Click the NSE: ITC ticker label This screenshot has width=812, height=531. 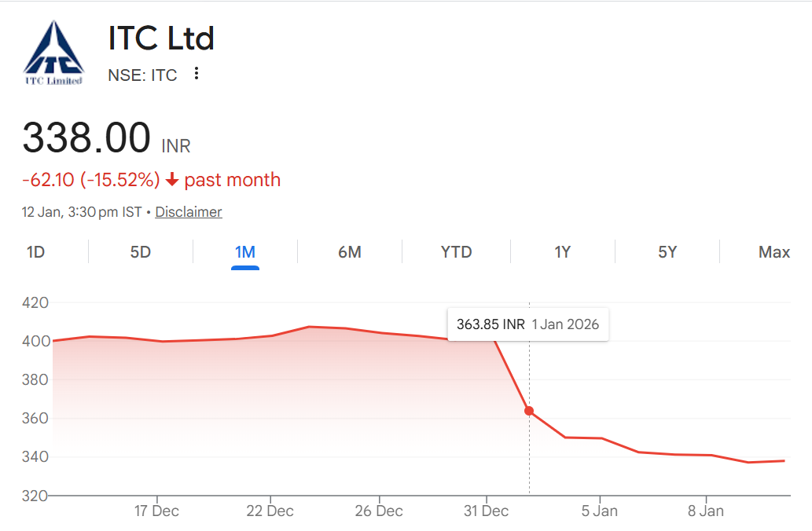(x=141, y=75)
